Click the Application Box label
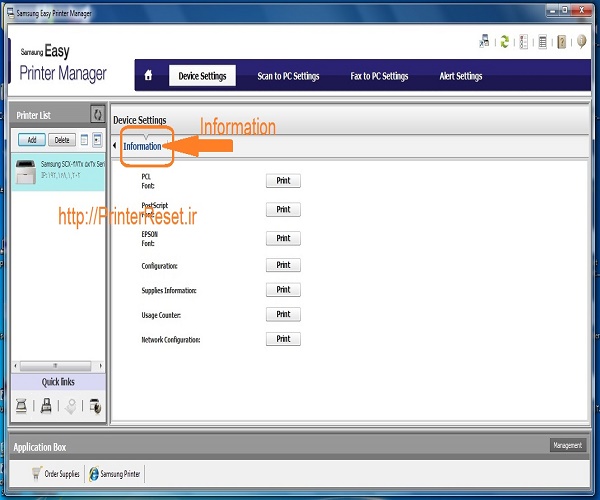 point(40,447)
